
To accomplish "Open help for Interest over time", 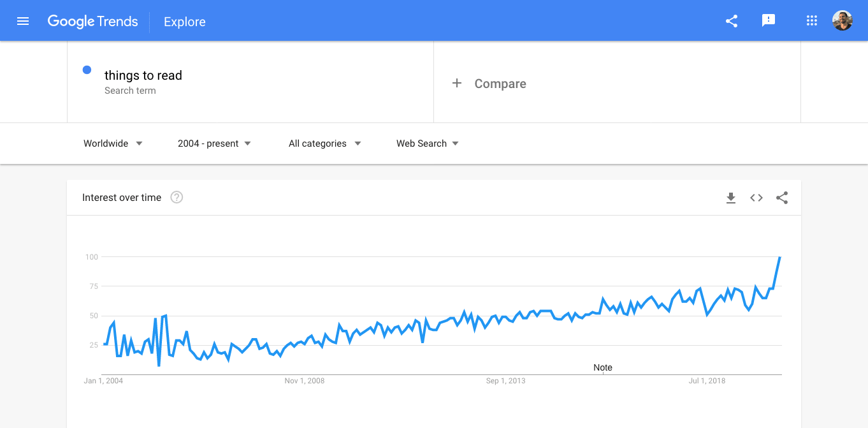I will [177, 198].
